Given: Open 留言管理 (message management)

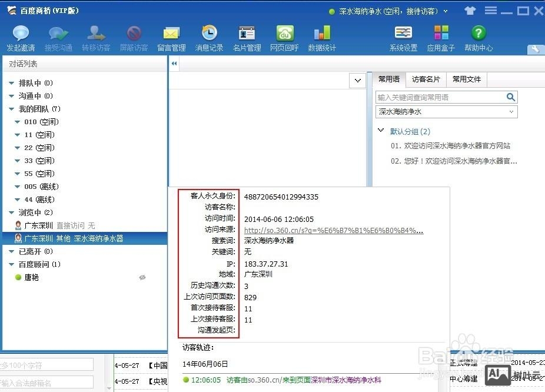Looking at the screenshot, I should pyautogui.click(x=171, y=36).
